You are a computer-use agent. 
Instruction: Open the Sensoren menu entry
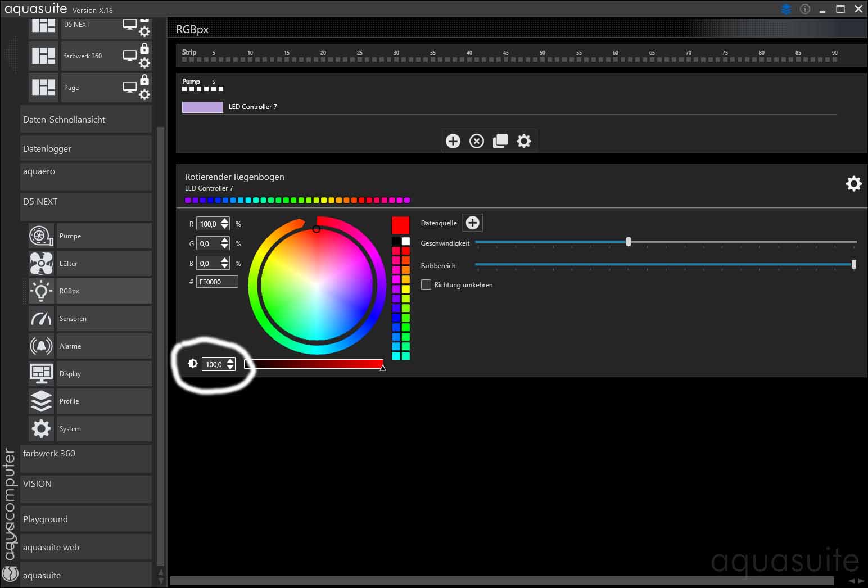(x=104, y=319)
